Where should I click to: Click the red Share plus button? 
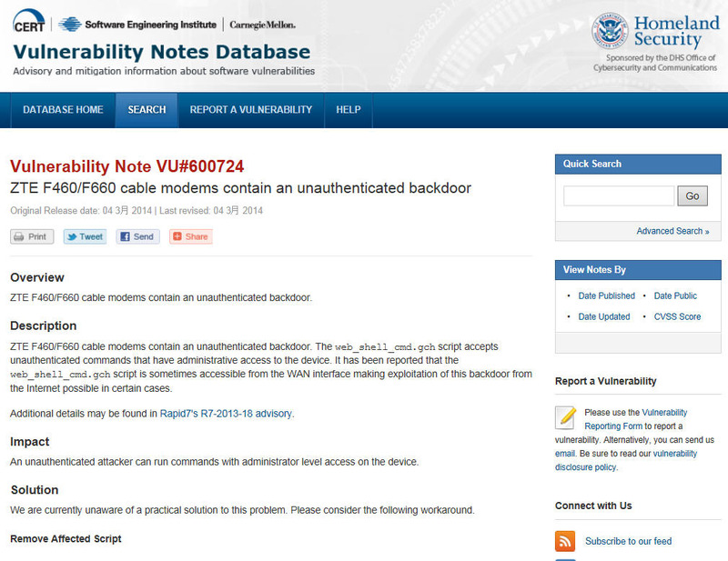tap(190, 236)
